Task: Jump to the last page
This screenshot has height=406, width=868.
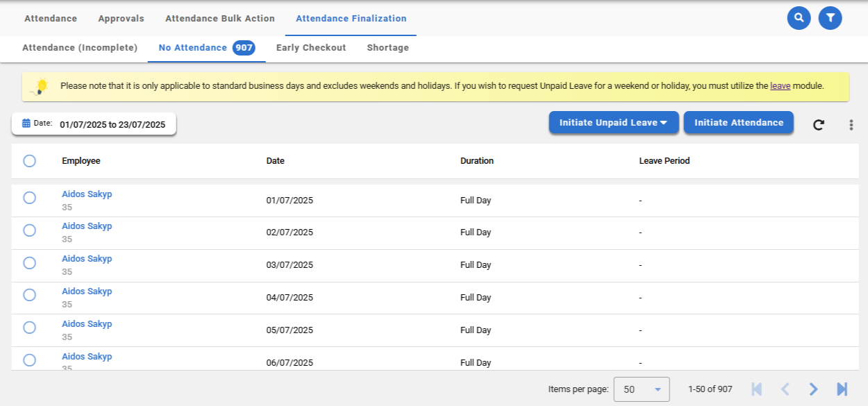Action: 842,389
